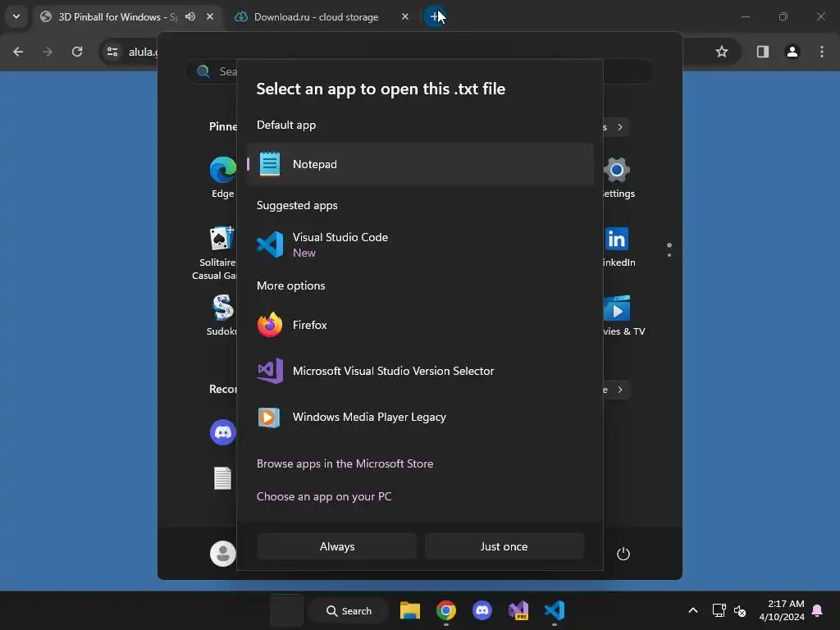This screenshot has height=630, width=840.
Task: Select Notepad as the default app
Action: click(420, 164)
